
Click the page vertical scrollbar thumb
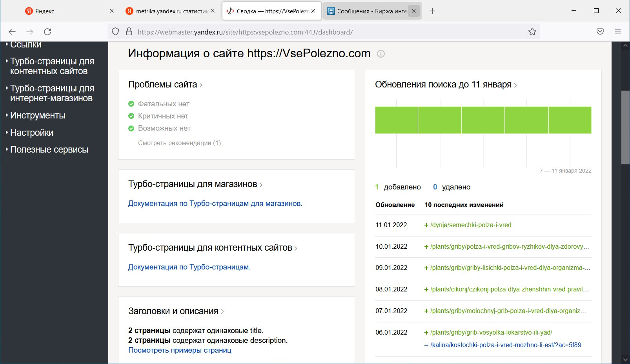(x=625, y=127)
